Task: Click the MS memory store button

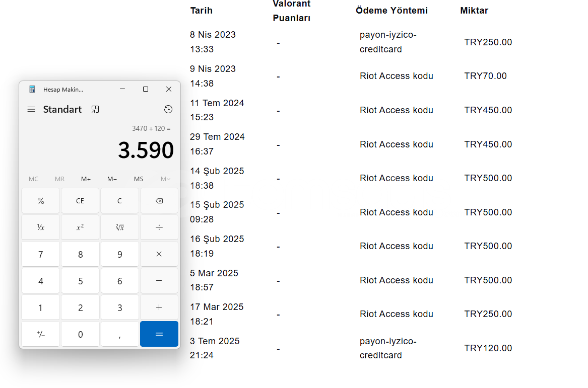Action: click(139, 179)
